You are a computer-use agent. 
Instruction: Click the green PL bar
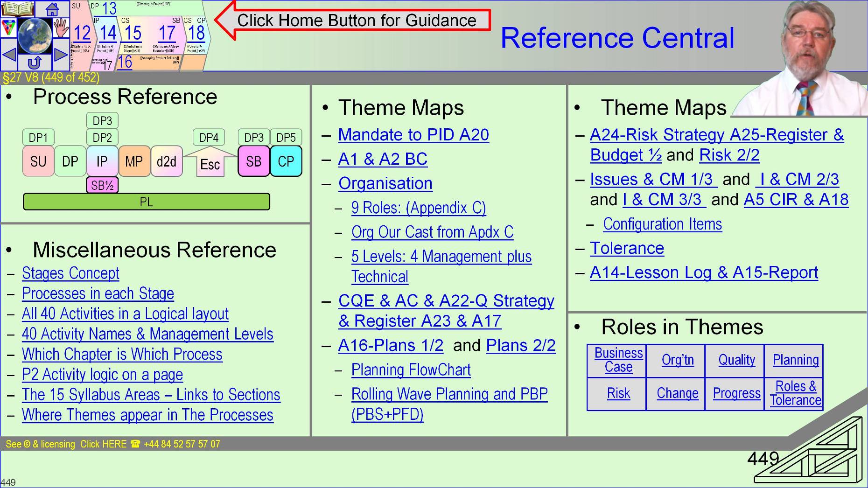click(x=147, y=202)
